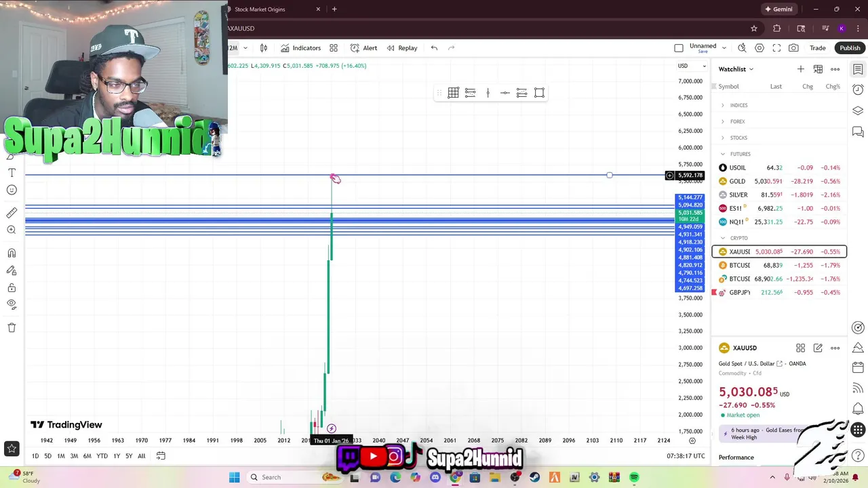868x488 pixels.
Task: Open Unnamed layout dropdown arrow
Action: 724,48
